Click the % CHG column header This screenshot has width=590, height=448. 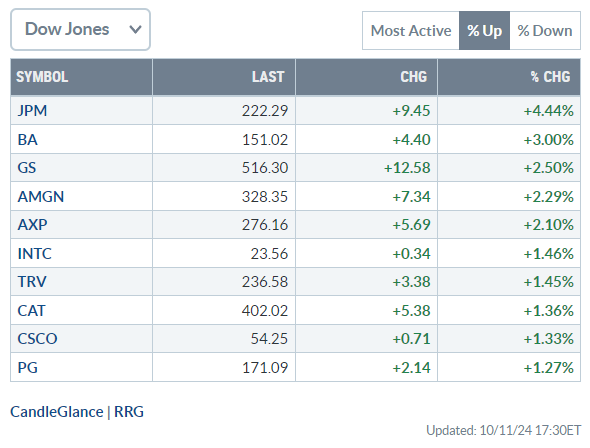550,77
